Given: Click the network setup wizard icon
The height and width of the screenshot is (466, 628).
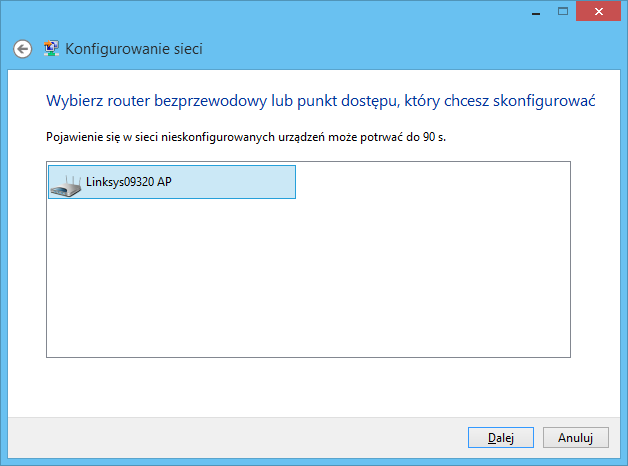Looking at the screenshot, I should coord(51,48).
